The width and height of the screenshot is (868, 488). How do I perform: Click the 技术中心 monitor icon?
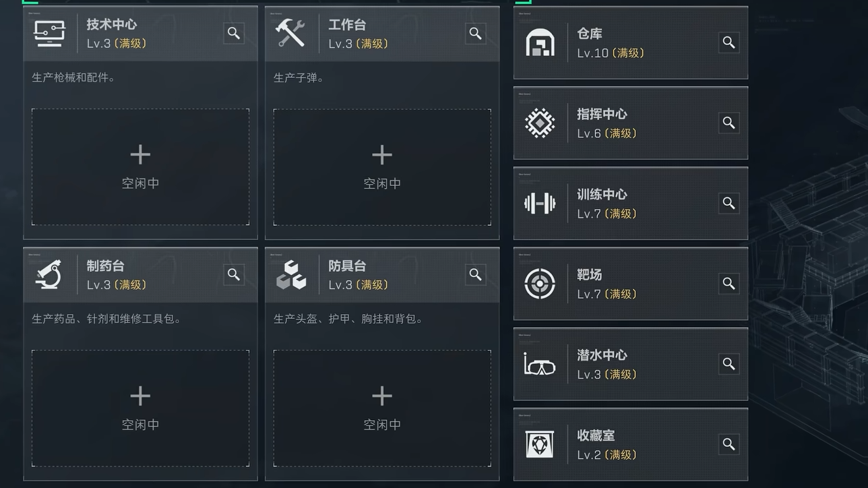[50, 33]
